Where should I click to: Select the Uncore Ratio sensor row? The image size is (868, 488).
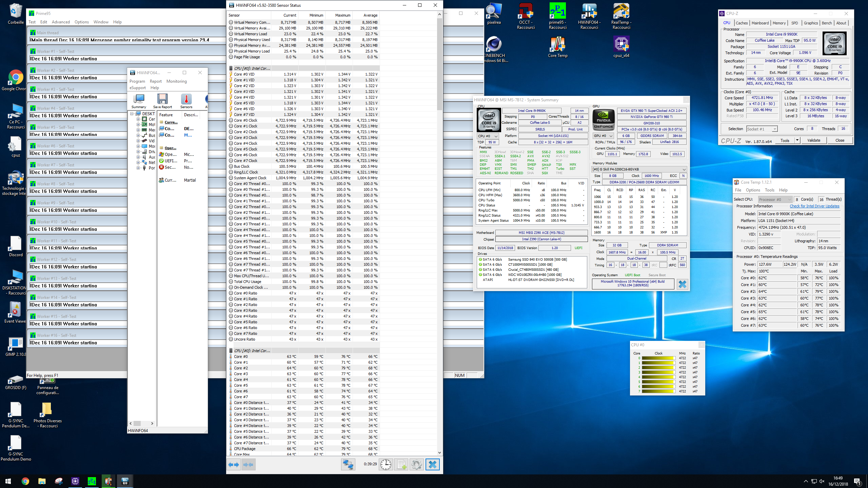pos(304,339)
